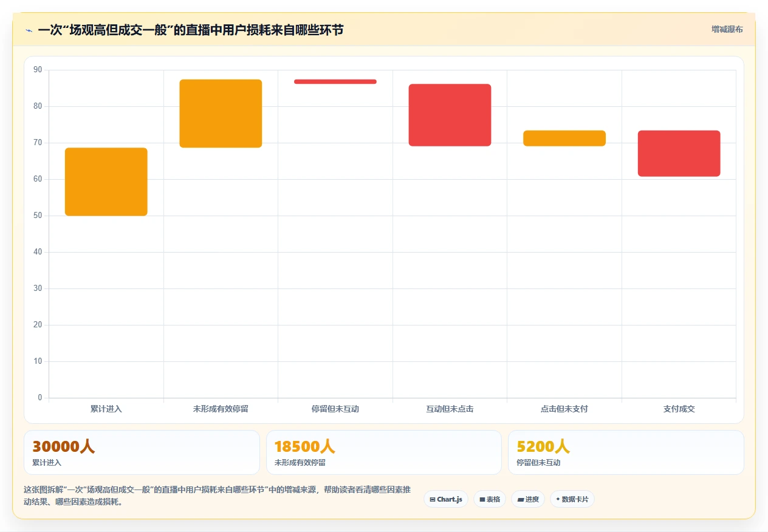This screenshot has width=768, height=532.
Task: Click the 支付成交 x-axis label
Action: click(679, 409)
